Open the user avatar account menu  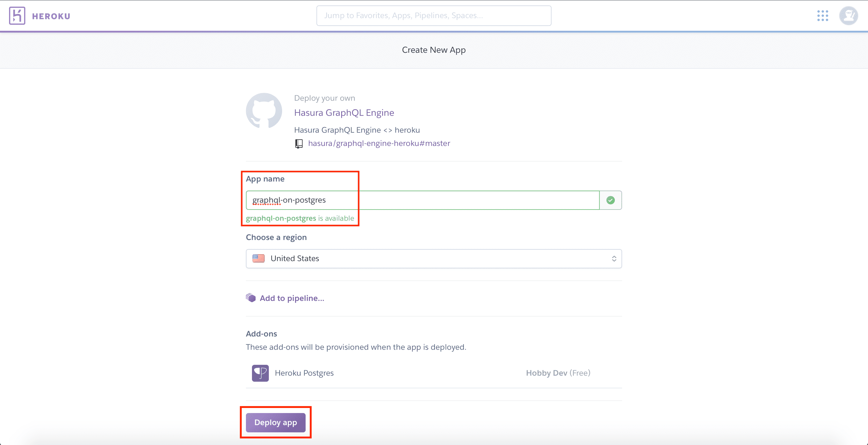coord(848,16)
